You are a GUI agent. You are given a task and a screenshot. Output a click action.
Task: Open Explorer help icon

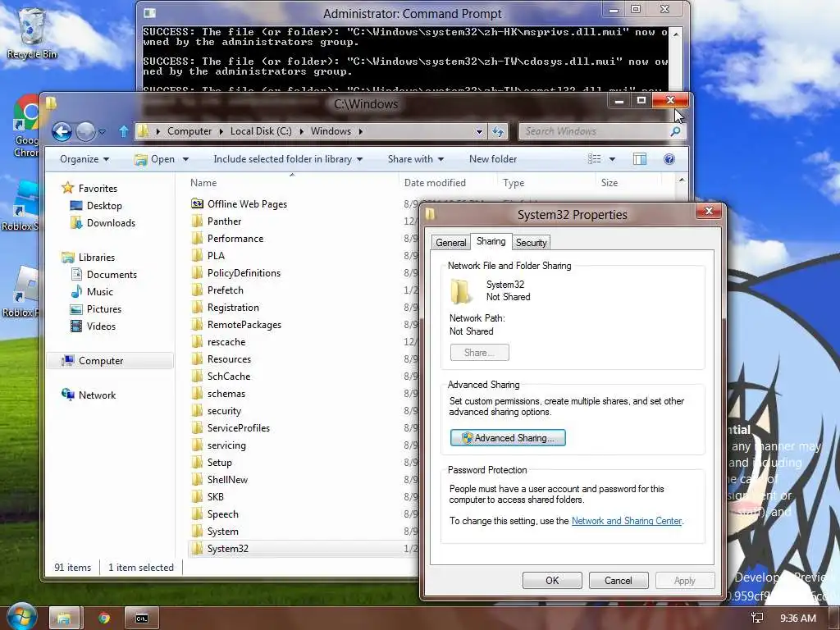click(669, 159)
